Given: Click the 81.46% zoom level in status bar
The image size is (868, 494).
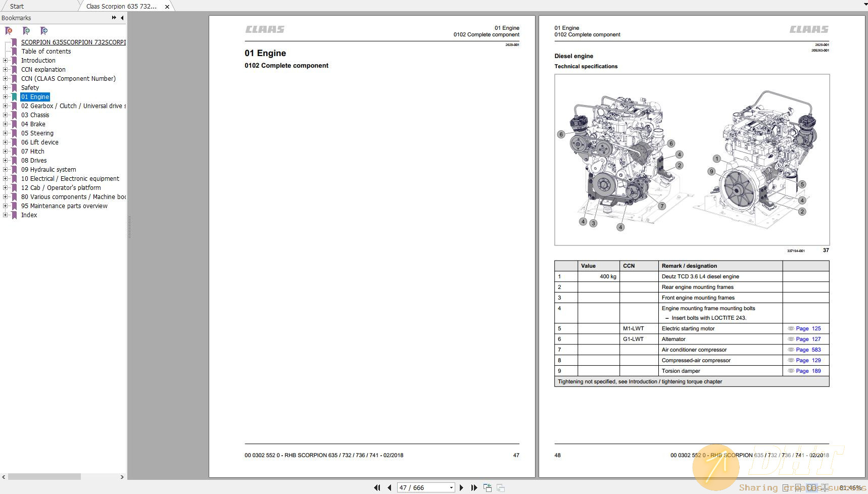Looking at the screenshot, I should click(x=850, y=488).
